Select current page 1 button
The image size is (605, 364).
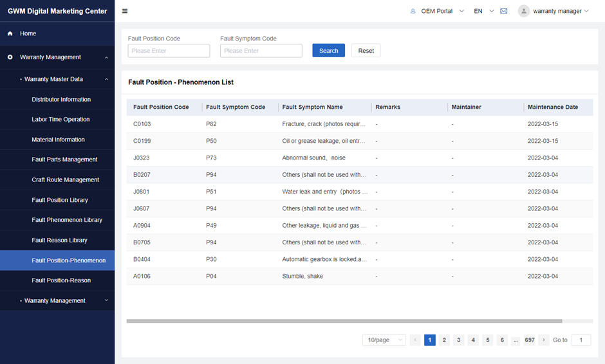(430, 340)
